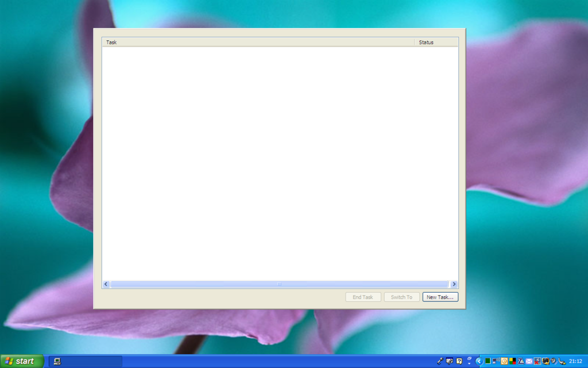Click the speaker volume tray icon
The width and height of the screenshot is (588, 368).
point(554,361)
